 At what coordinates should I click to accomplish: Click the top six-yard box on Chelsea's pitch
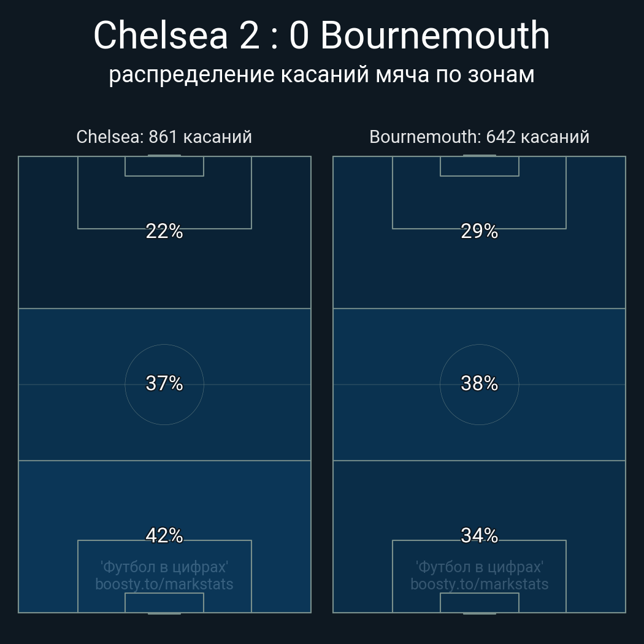pyautogui.click(x=164, y=166)
